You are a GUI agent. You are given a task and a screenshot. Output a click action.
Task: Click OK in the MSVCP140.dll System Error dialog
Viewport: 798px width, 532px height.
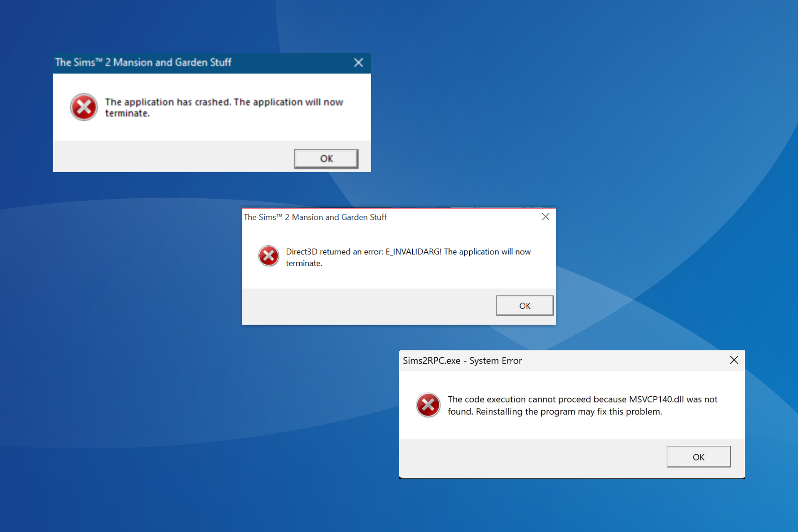698,457
